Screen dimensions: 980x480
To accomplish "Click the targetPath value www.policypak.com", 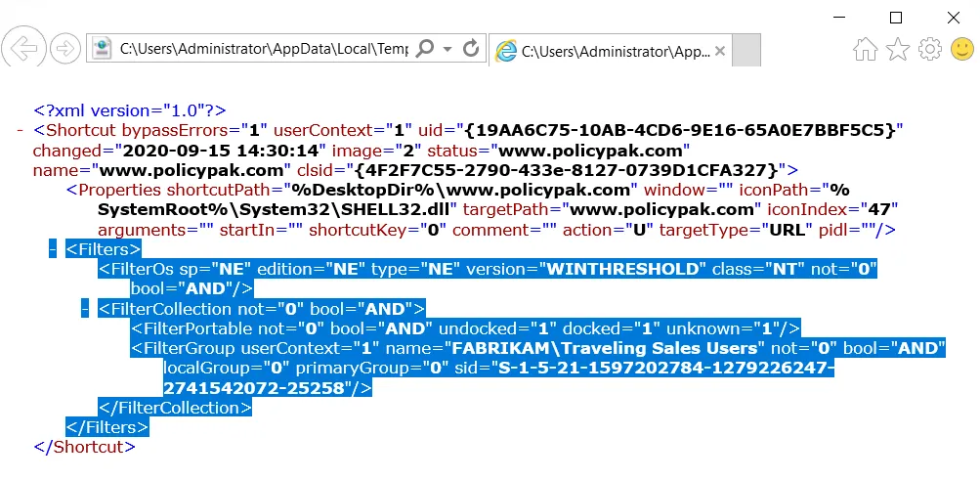I will [661, 209].
